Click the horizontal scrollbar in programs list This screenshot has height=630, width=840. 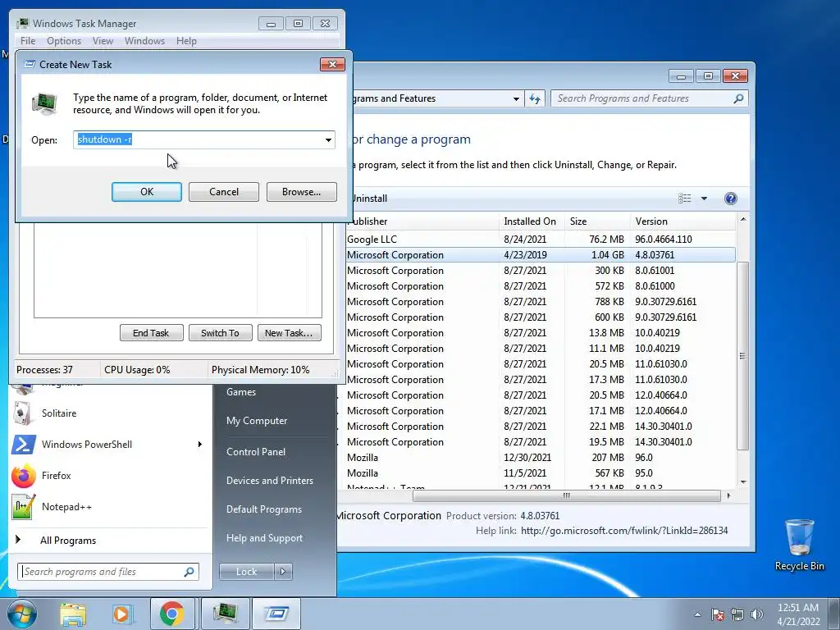point(566,496)
